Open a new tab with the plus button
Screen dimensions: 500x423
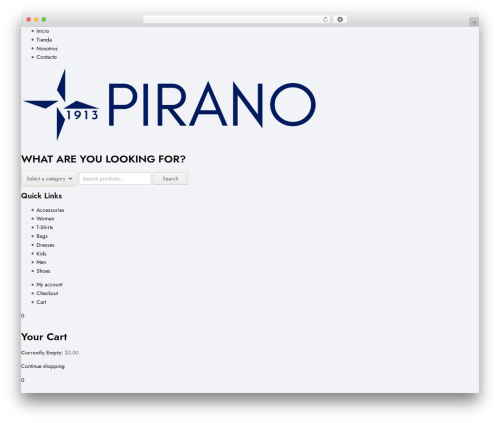click(474, 22)
